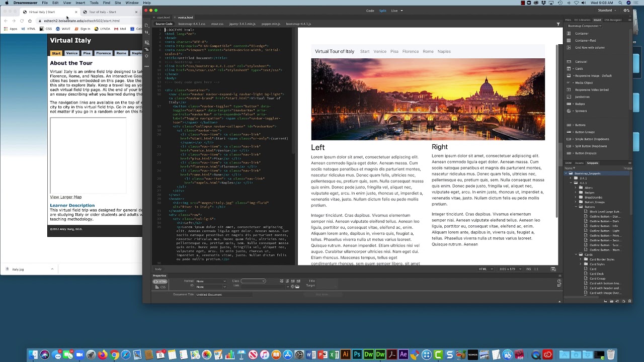This screenshot has height=362, width=644.
Task: Open the start.html document tab
Action: pos(164,18)
